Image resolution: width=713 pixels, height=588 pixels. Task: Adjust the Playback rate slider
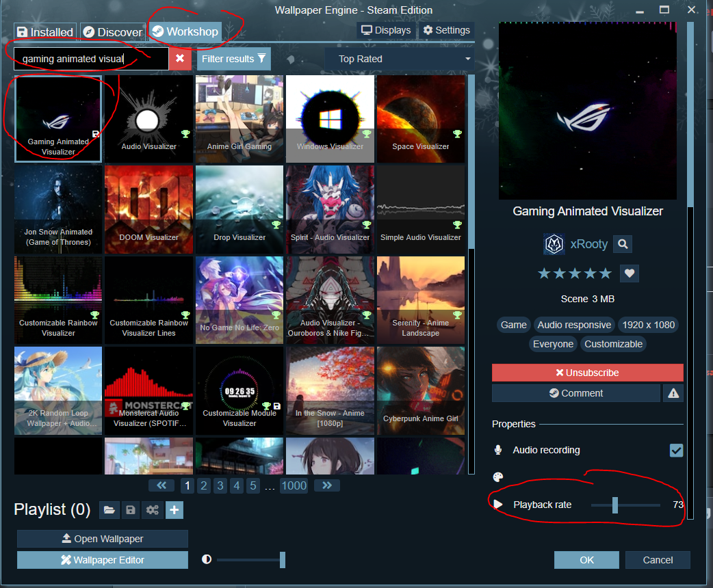(x=625, y=505)
